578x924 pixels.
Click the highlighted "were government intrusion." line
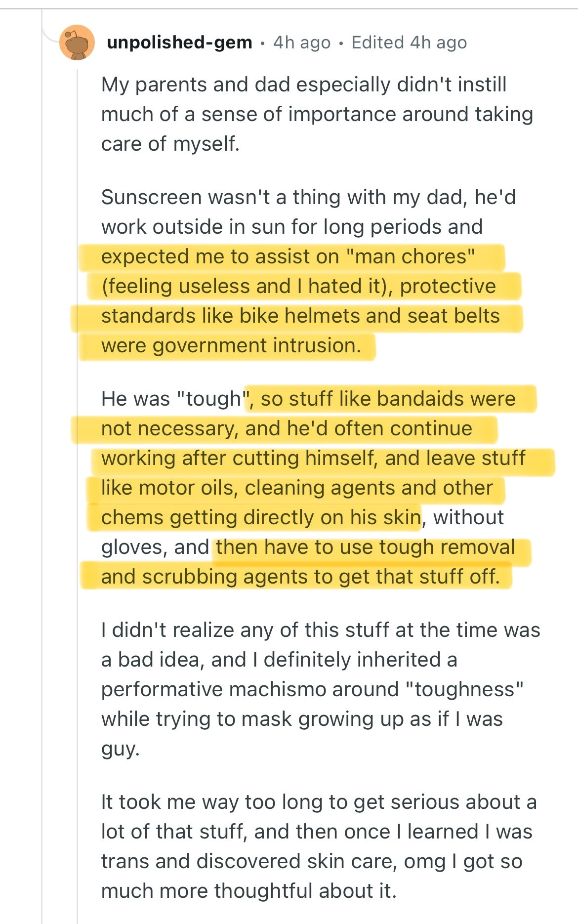click(231, 345)
